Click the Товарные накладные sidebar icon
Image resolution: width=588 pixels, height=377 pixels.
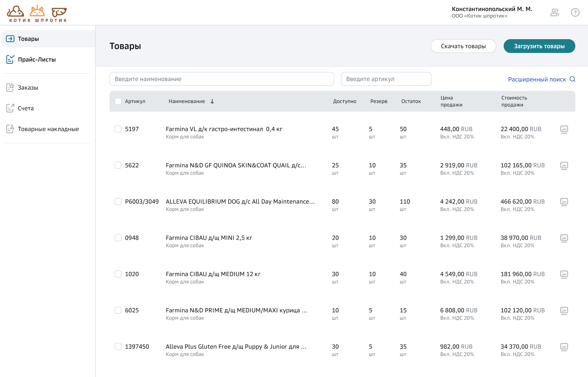coord(10,129)
